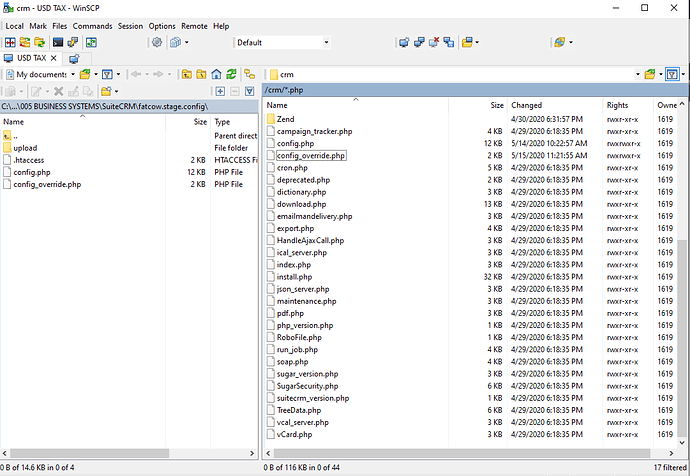Sort local files by Type column
This screenshot has height=476, width=690.
tap(234, 122)
